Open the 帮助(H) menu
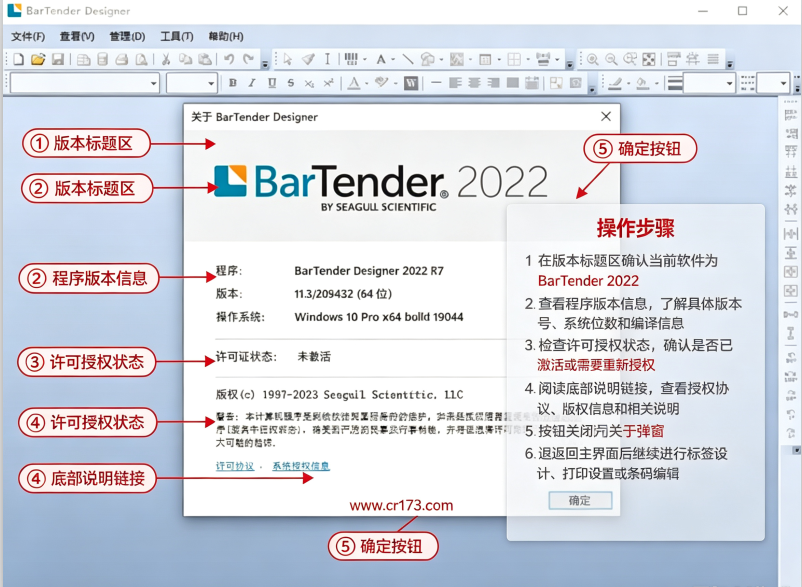802x587 pixels. coord(226,36)
